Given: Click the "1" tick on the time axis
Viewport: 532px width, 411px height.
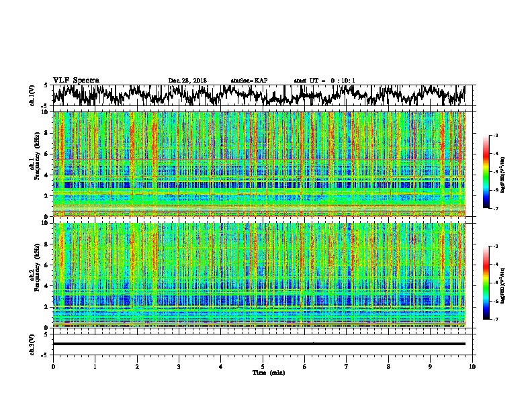Looking at the screenshot, I should coord(95,367).
